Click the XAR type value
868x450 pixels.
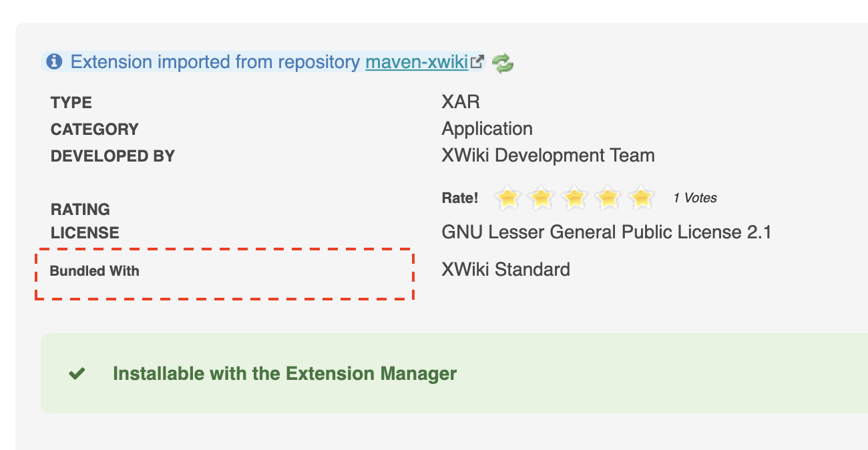(x=460, y=102)
